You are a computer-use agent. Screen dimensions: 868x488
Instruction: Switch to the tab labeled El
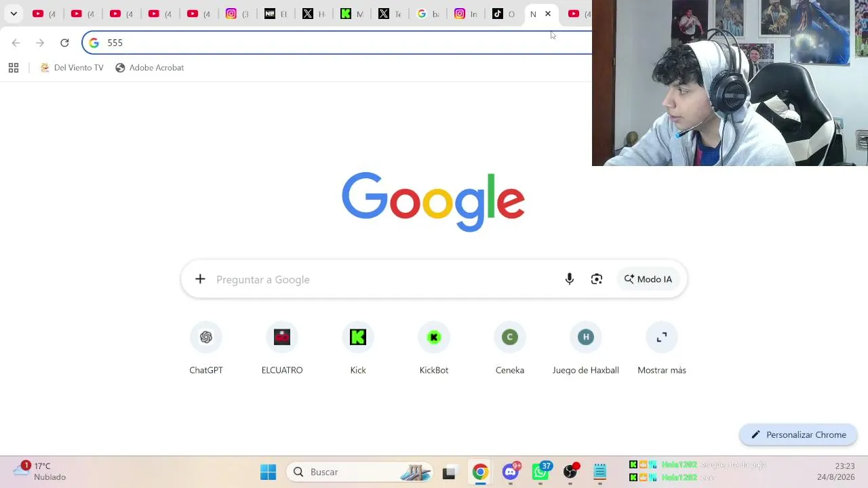pyautogui.click(x=276, y=14)
